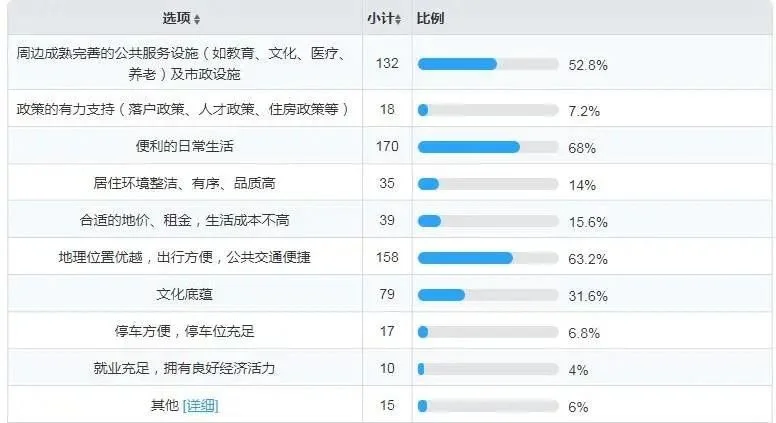Image resolution: width=776 pixels, height=423 pixels.
Task: Click the 63.2% bar for 地理位置优越
Action: point(488,258)
